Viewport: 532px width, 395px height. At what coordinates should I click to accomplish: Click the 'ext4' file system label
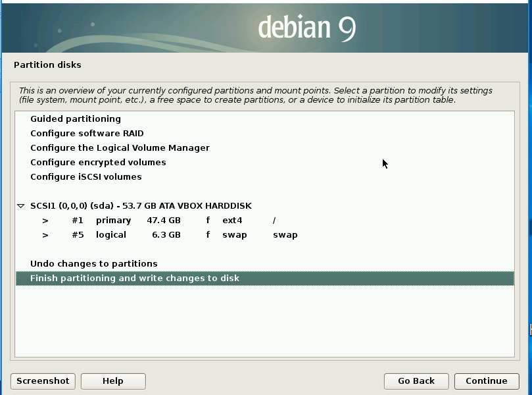(232, 221)
